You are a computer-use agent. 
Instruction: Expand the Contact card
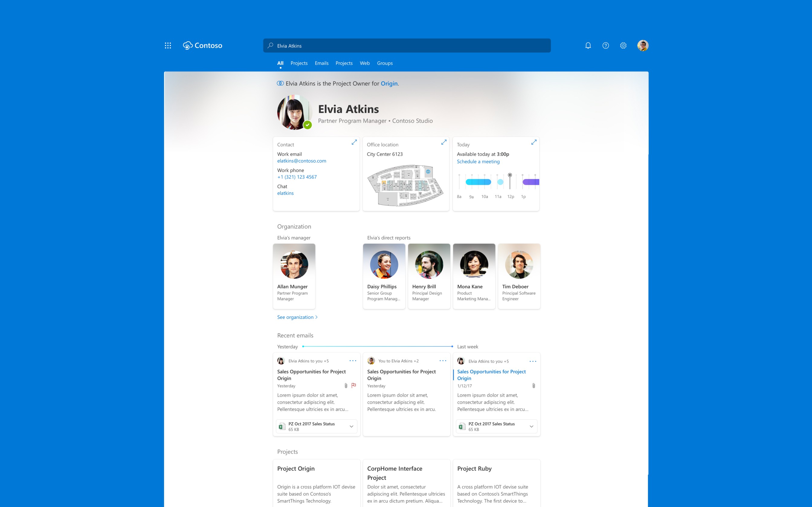[354, 142]
